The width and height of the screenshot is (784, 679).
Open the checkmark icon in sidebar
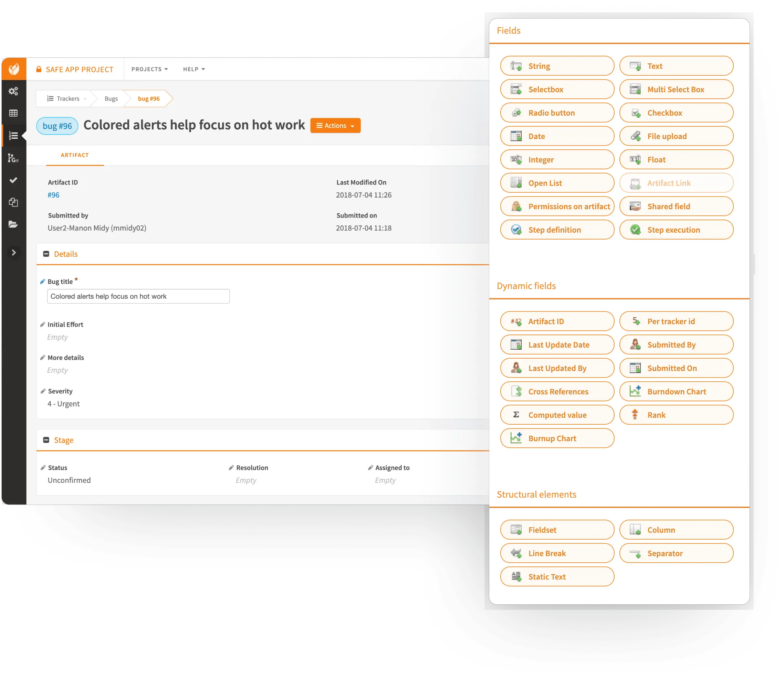pyautogui.click(x=13, y=180)
